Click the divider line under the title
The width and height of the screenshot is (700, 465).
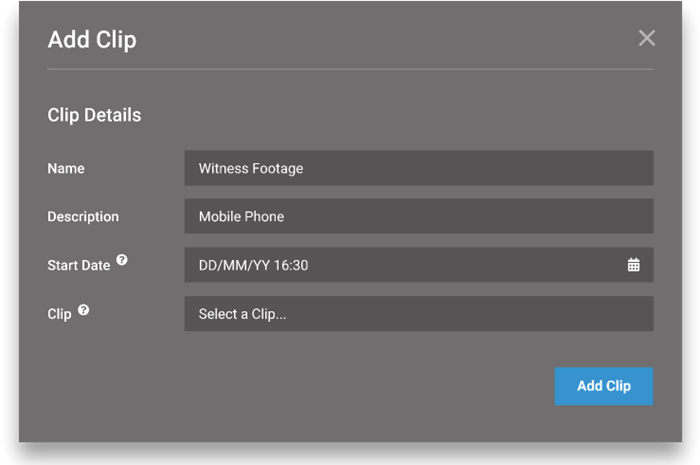[350, 69]
